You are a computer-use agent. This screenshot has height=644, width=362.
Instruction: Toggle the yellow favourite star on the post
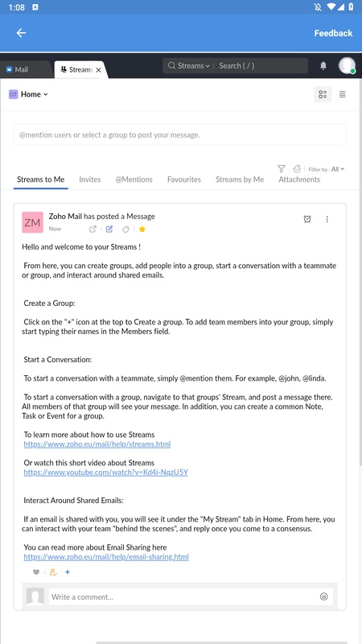pyautogui.click(x=142, y=229)
